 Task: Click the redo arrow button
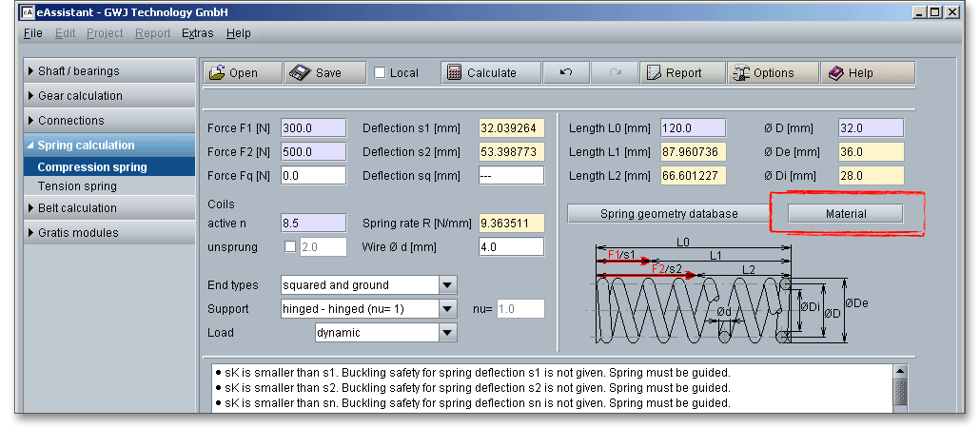click(615, 73)
